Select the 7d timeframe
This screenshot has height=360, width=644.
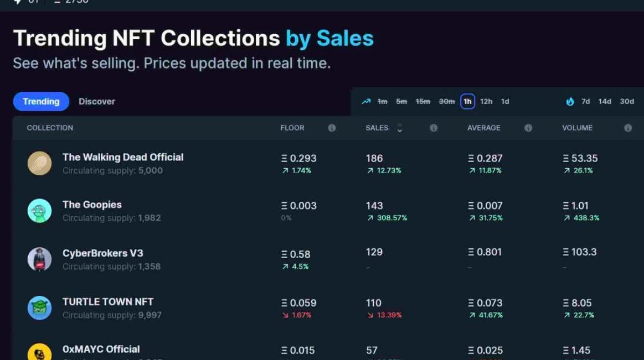pos(585,102)
